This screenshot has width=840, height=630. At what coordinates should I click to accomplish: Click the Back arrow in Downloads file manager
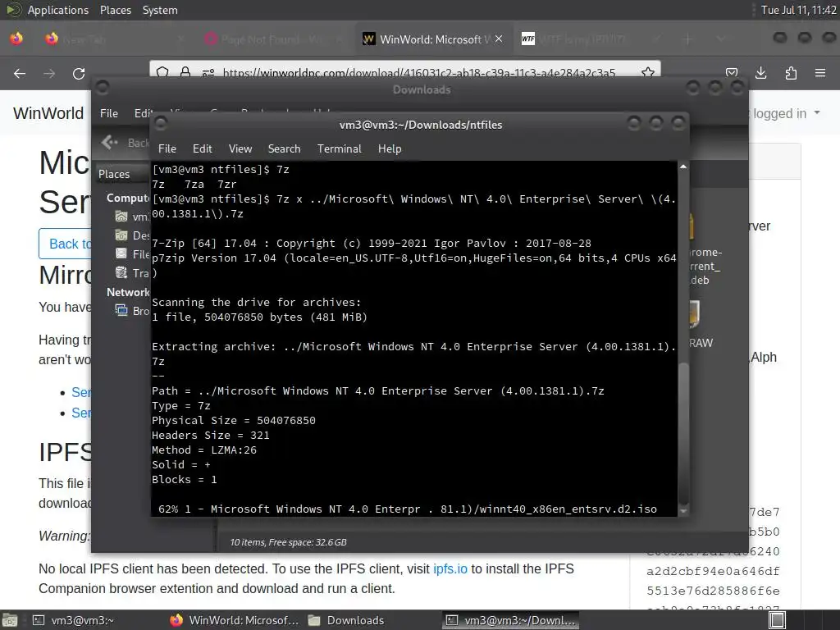point(110,143)
